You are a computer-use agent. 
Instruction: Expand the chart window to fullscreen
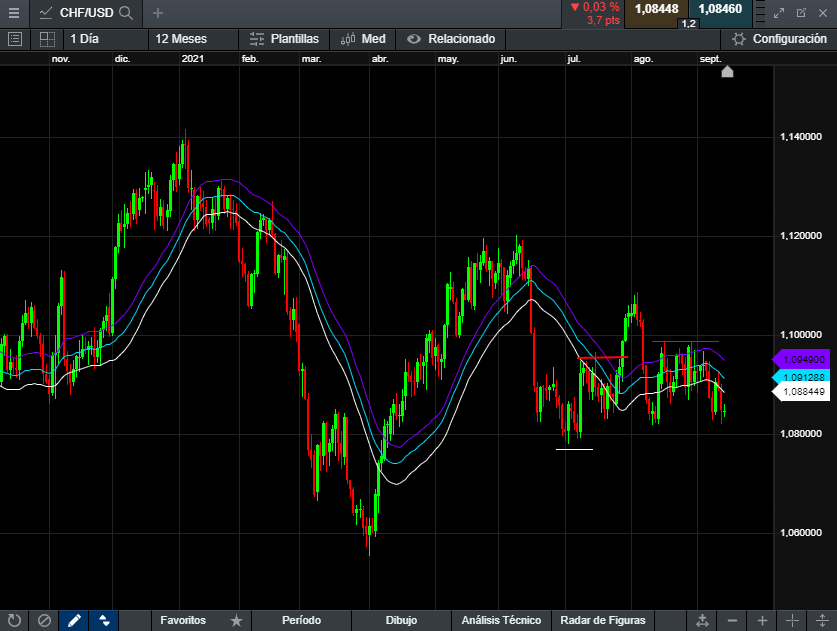779,13
